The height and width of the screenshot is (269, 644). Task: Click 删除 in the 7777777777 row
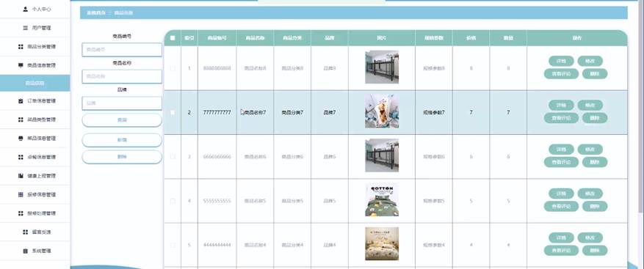click(x=595, y=118)
